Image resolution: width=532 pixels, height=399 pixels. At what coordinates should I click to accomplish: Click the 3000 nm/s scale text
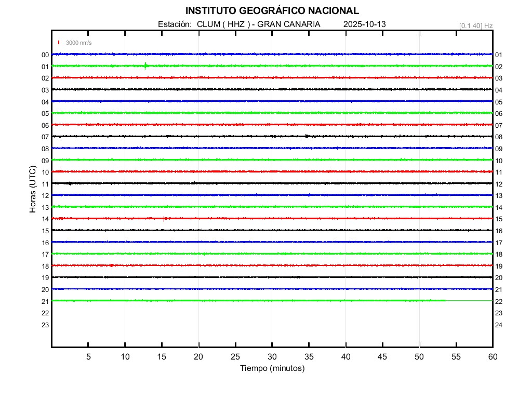tap(78, 43)
